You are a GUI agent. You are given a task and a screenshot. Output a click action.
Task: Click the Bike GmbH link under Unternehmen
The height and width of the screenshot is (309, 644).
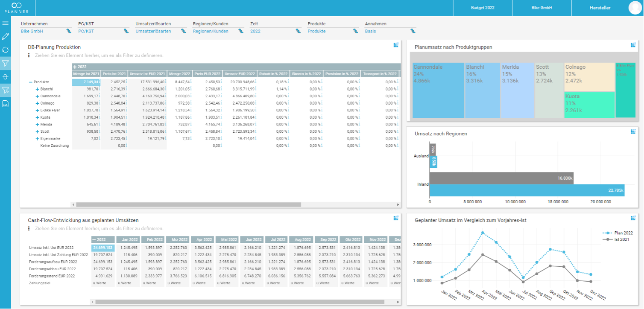pos(31,31)
